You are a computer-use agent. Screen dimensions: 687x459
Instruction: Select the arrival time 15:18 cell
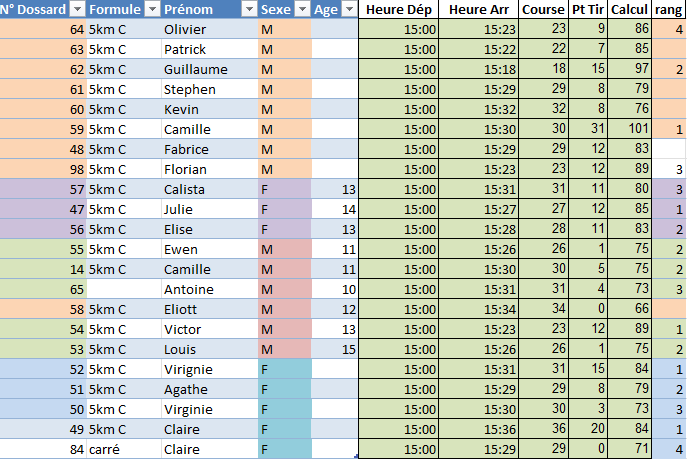(x=478, y=69)
